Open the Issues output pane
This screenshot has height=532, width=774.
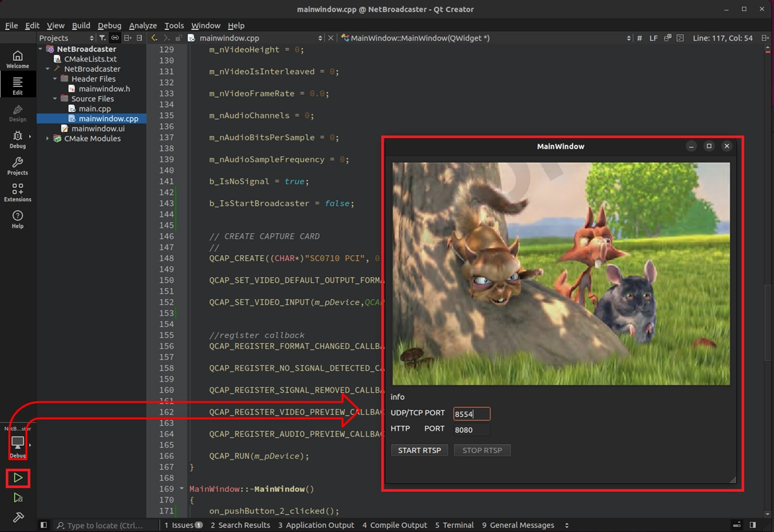pos(183,525)
